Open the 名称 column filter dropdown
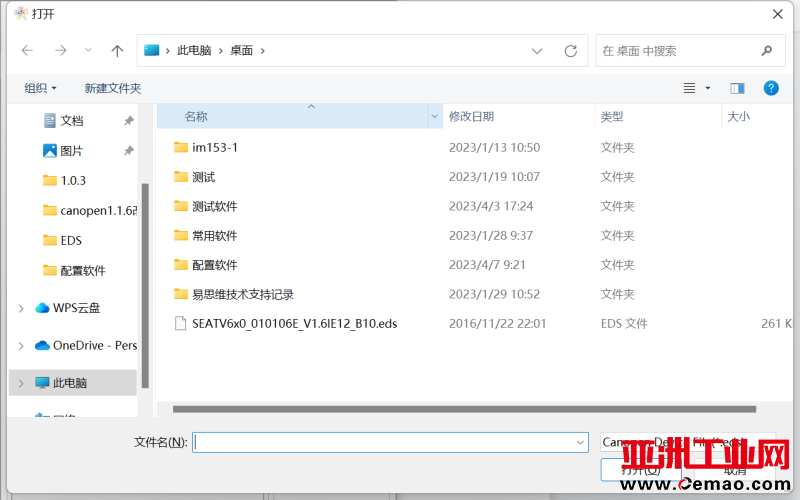The image size is (800, 500). pyautogui.click(x=435, y=116)
